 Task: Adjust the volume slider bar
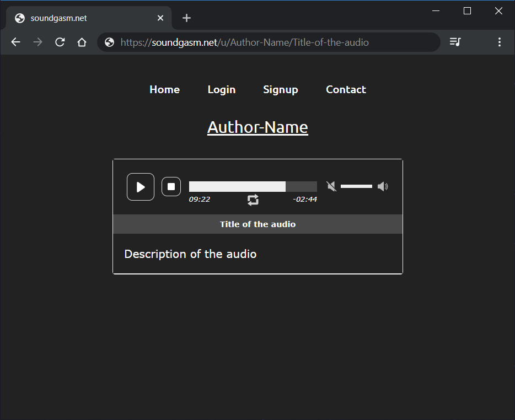click(356, 186)
